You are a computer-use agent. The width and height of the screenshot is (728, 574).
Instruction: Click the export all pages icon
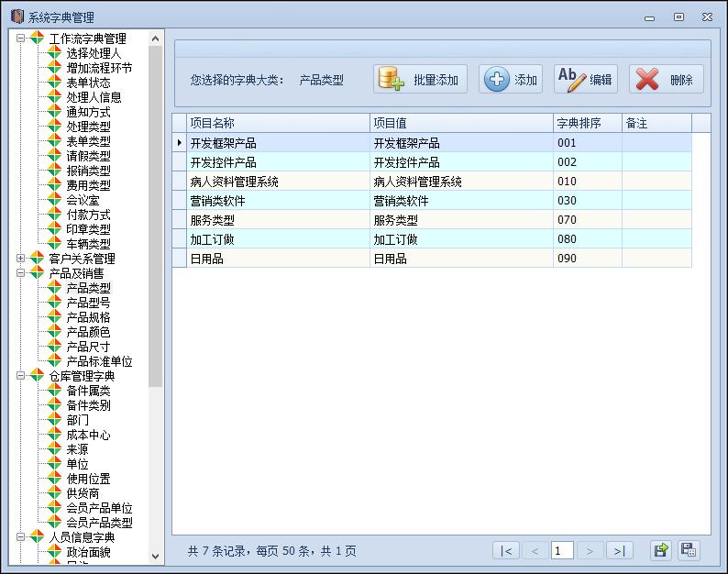pos(689,551)
